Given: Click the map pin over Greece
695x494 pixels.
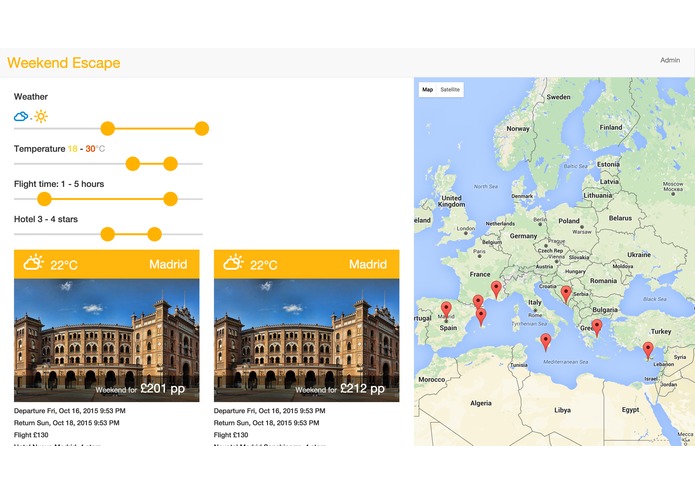Looking at the screenshot, I should pos(597,328).
